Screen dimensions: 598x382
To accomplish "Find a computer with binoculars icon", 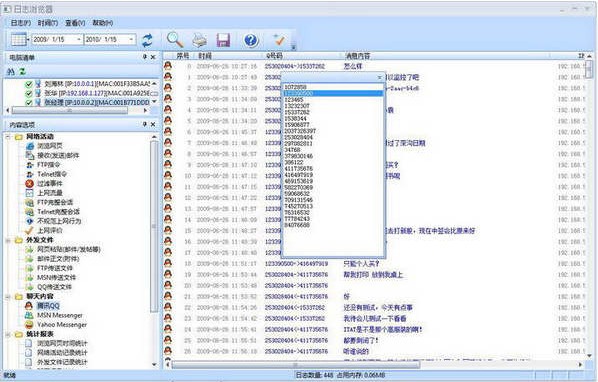I will coord(11,71).
